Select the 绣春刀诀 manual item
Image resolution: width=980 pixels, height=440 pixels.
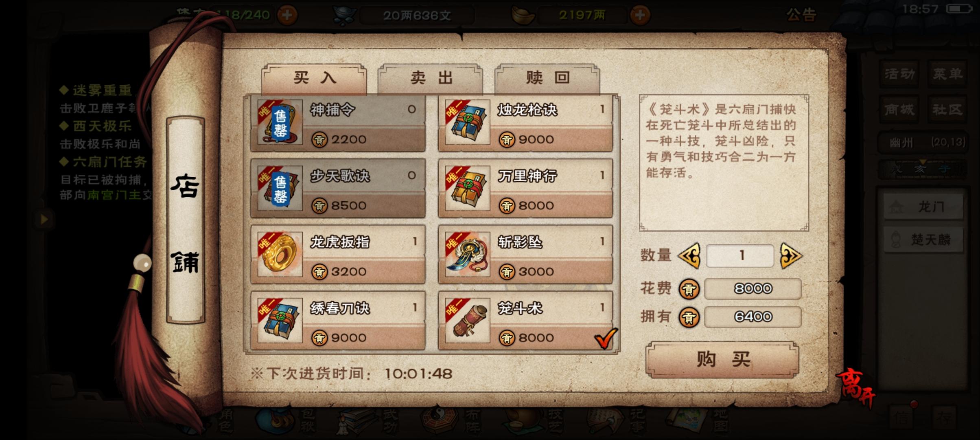point(338,321)
